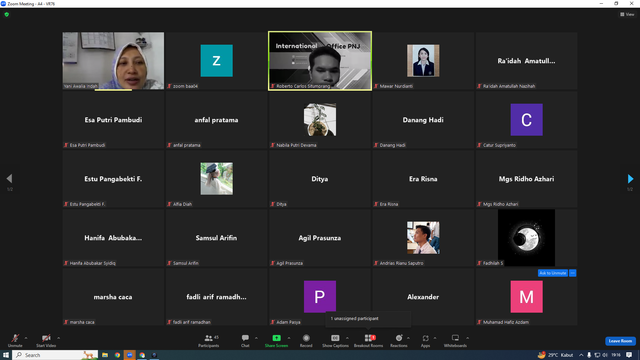Select the Agil Prasunza tile
Viewport: 640px width, 360px height.
click(320, 238)
